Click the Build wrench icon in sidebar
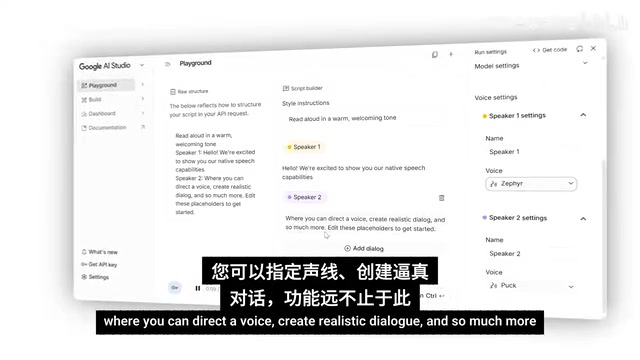The height and width of the screenshot is (360, 640). [84, 100]
